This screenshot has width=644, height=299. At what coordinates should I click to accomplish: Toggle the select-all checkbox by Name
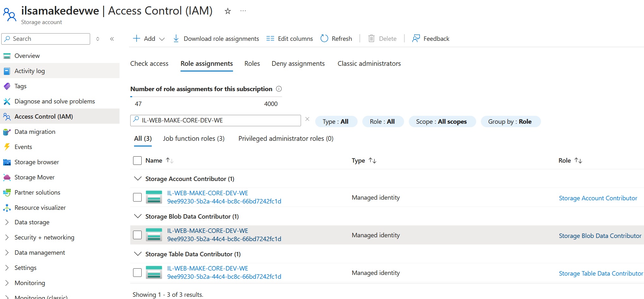(x=137, y=160)
